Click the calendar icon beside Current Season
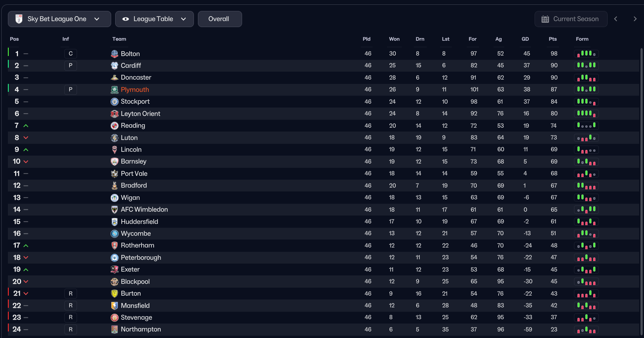The image size is (644, 338). click(545, 19)
